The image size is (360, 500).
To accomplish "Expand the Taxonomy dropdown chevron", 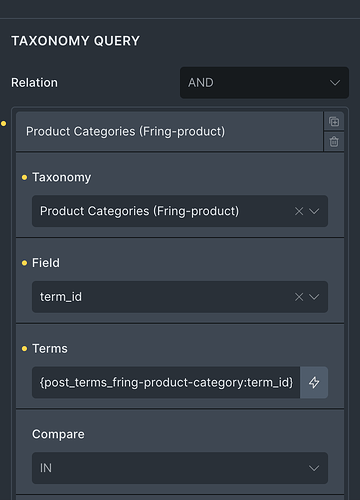I will tap(314, 211).
